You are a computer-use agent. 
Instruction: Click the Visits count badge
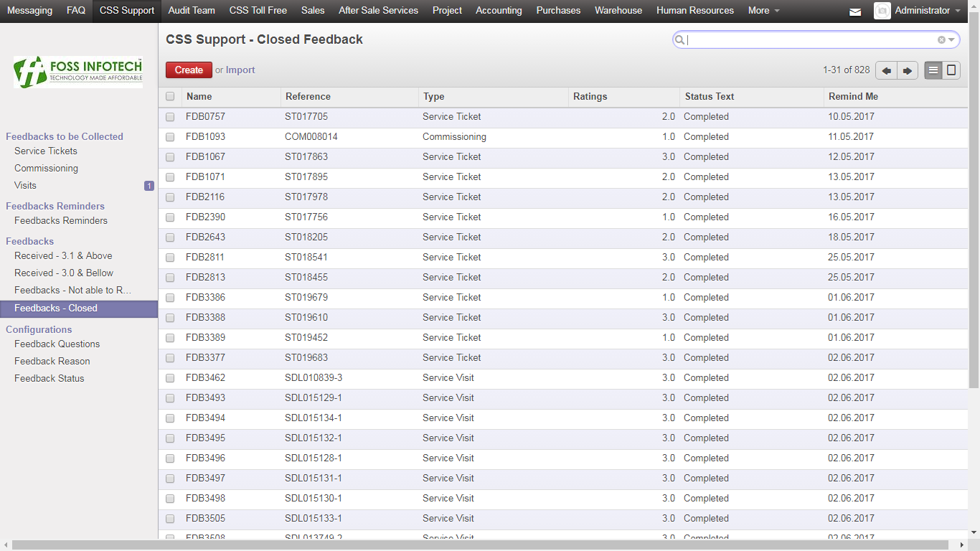[x=149, y=186]
